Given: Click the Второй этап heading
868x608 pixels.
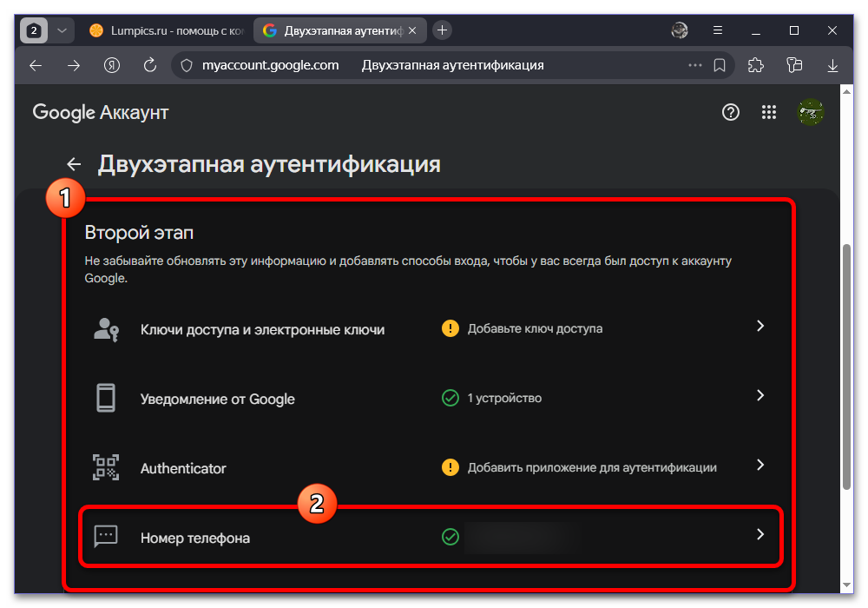Looking at the screenshot, I should 139,233.
